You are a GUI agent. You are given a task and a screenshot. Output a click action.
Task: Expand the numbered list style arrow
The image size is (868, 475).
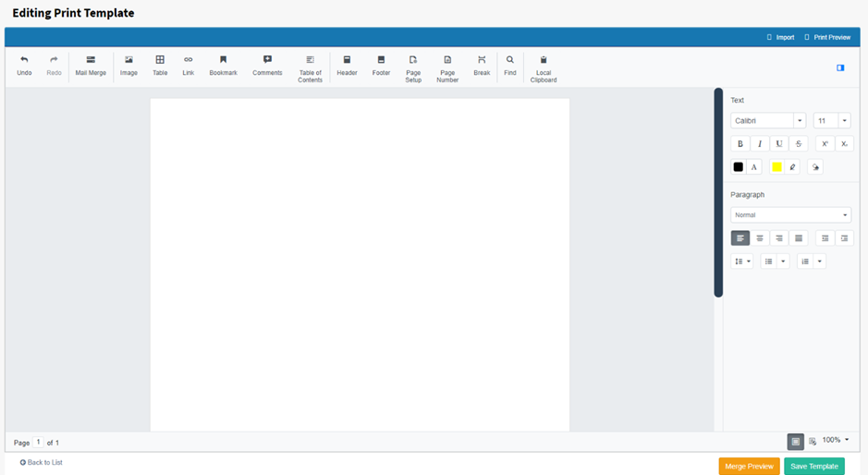(819, 262)
